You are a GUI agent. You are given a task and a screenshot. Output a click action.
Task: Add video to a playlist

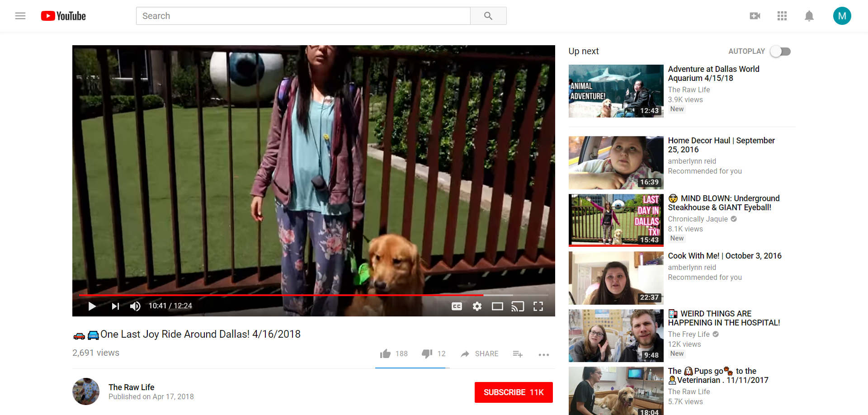click(518, 354)
